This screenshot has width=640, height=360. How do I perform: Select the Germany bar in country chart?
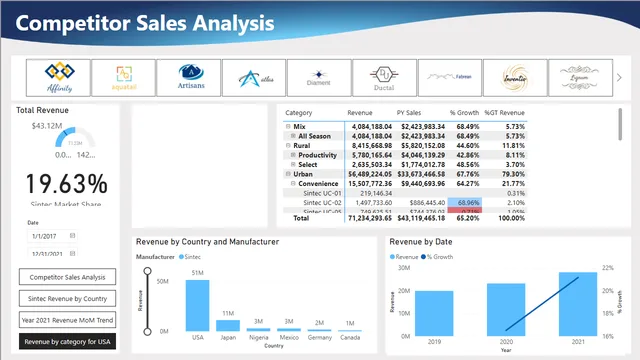320,330
